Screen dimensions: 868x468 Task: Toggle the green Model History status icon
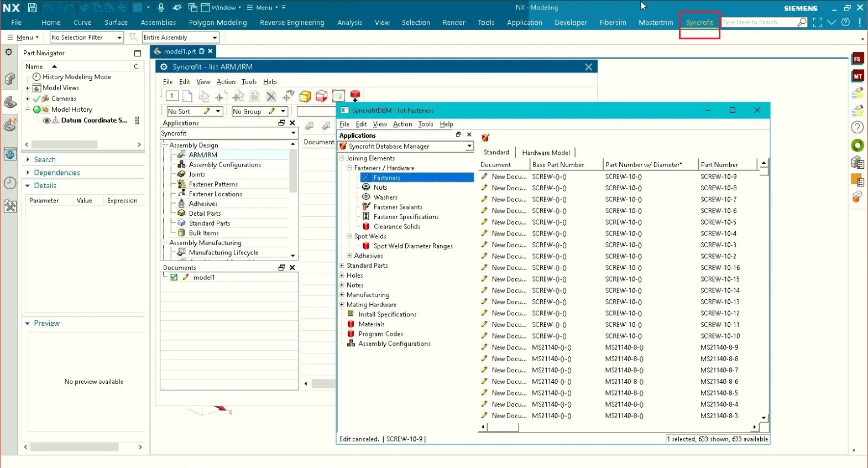pos(37,110)
